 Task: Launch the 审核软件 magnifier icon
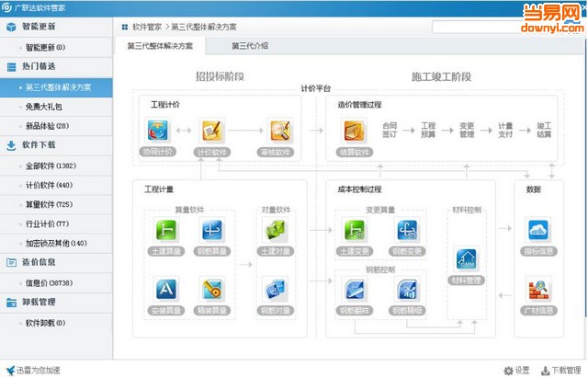[280, 131]
